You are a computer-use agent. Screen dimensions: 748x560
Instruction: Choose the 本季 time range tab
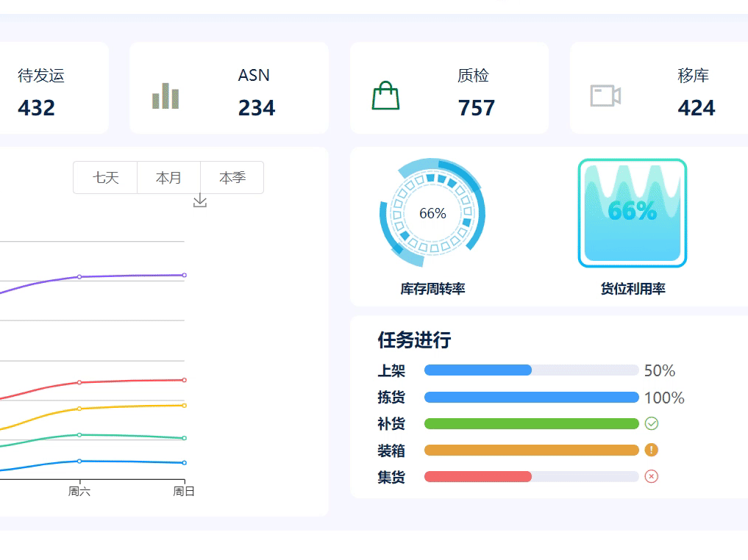pos(232,178)
